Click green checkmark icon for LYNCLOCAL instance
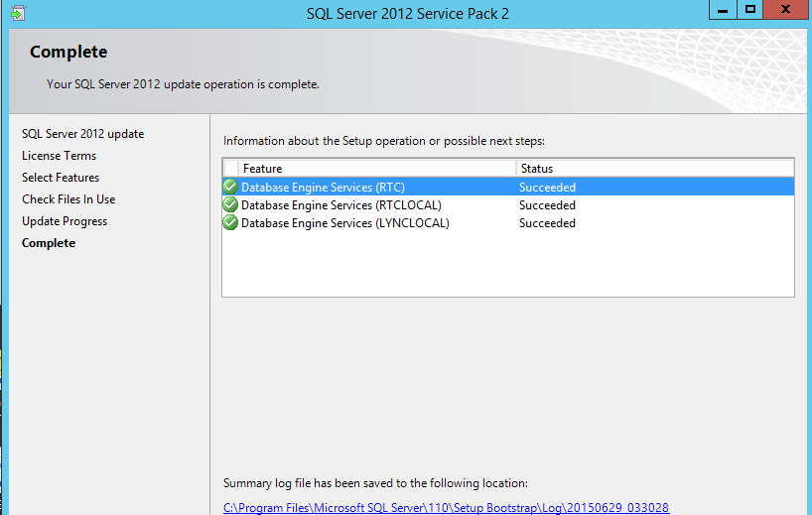 pos(230,223)
